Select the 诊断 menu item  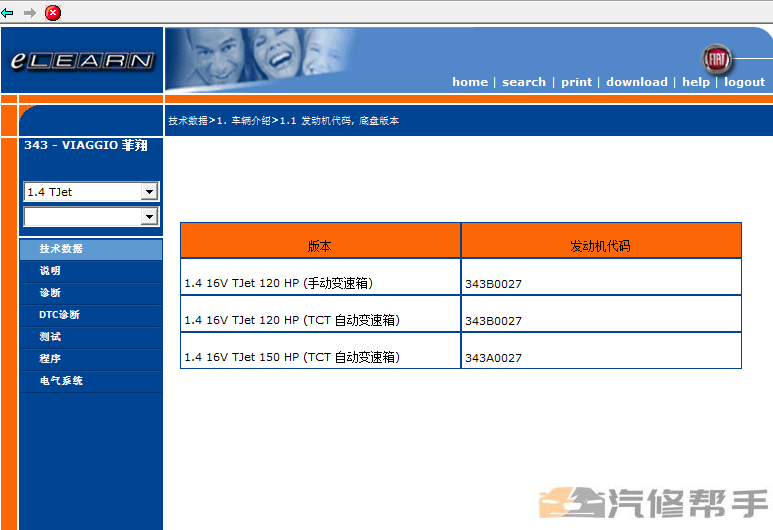click(x=91, y=293)
